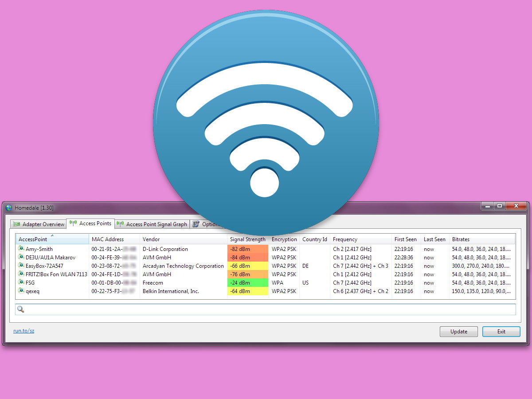Select the Amy-Smith access point name
The width and height of the screenshot is (532, 399).
39,249
